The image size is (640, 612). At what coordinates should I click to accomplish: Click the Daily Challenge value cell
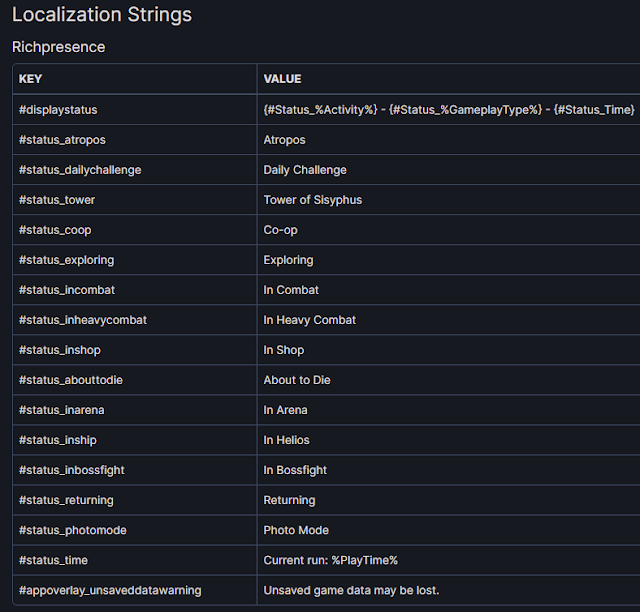(x=305, y=170)
